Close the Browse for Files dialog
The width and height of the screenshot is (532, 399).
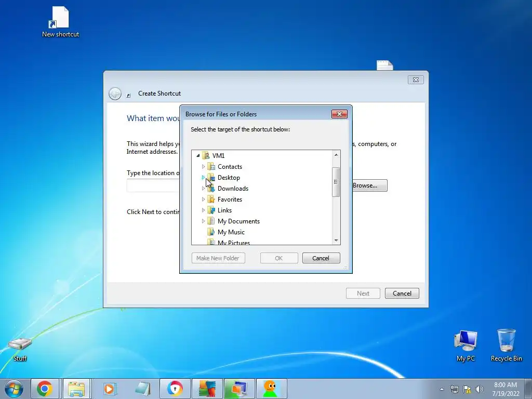pyautogui.click(x=339, y=114)
